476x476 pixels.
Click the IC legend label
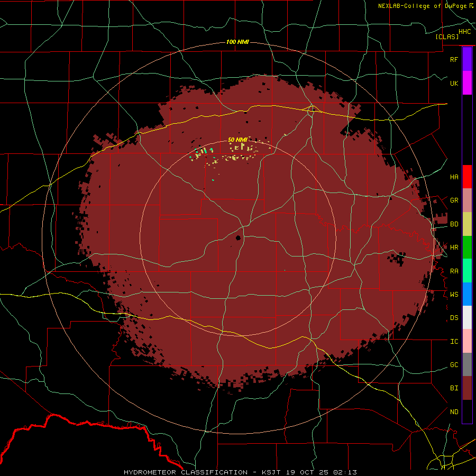coord(454,342)
